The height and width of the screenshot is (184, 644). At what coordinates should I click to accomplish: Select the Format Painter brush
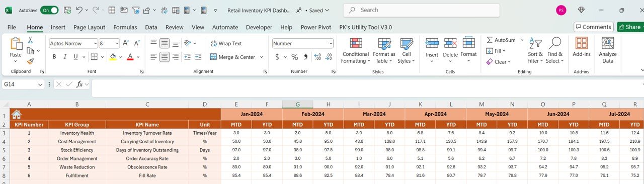tap(30, 61)
